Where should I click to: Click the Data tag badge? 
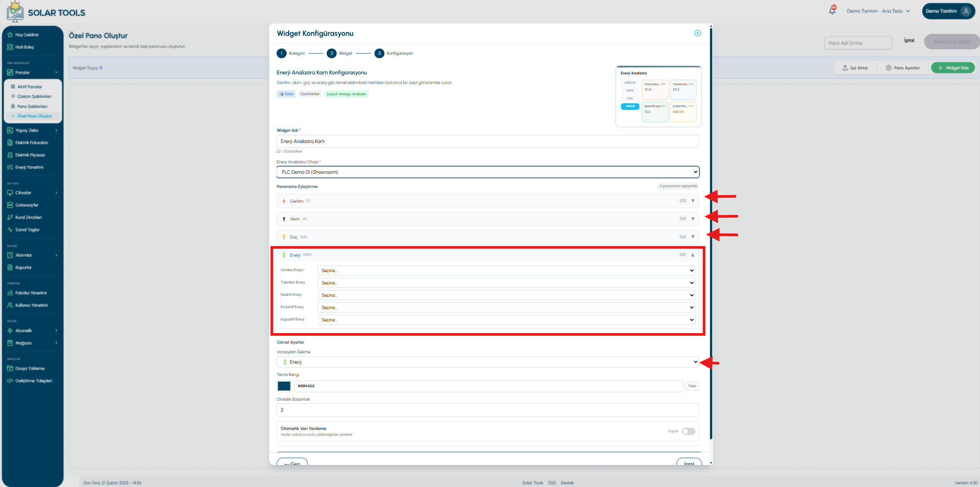[x=286, y=94]
